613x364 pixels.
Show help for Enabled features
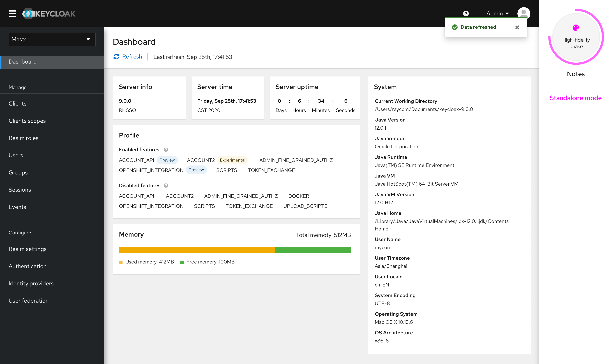pos(166,150)
